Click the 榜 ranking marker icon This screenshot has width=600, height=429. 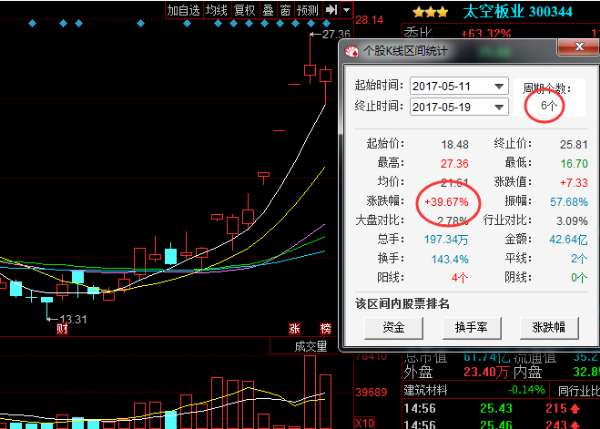324,328
